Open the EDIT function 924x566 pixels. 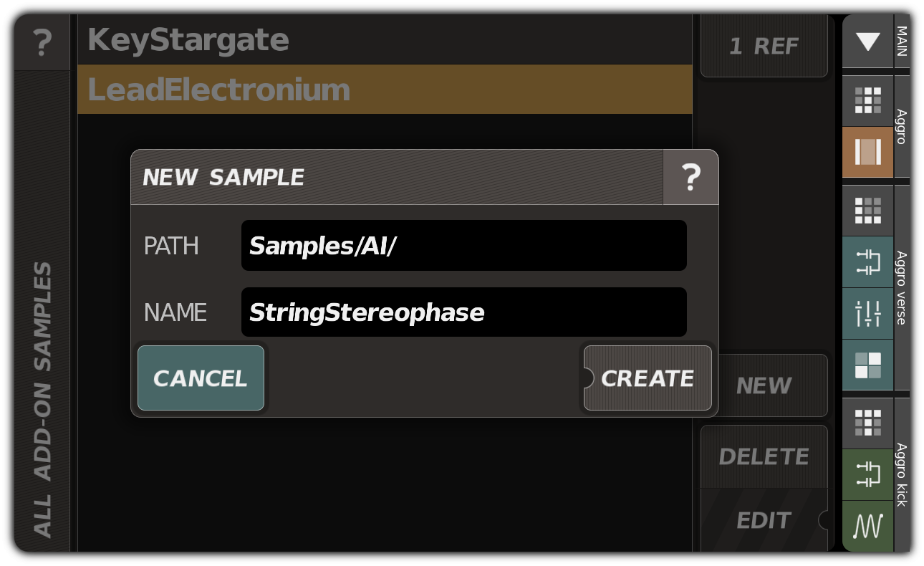764,521
